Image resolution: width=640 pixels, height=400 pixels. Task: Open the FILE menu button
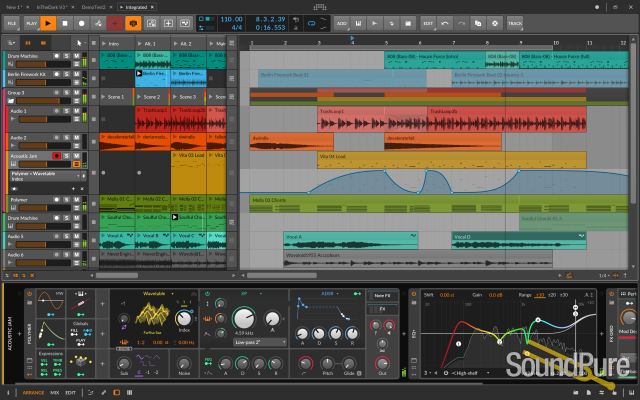[12, 23]
